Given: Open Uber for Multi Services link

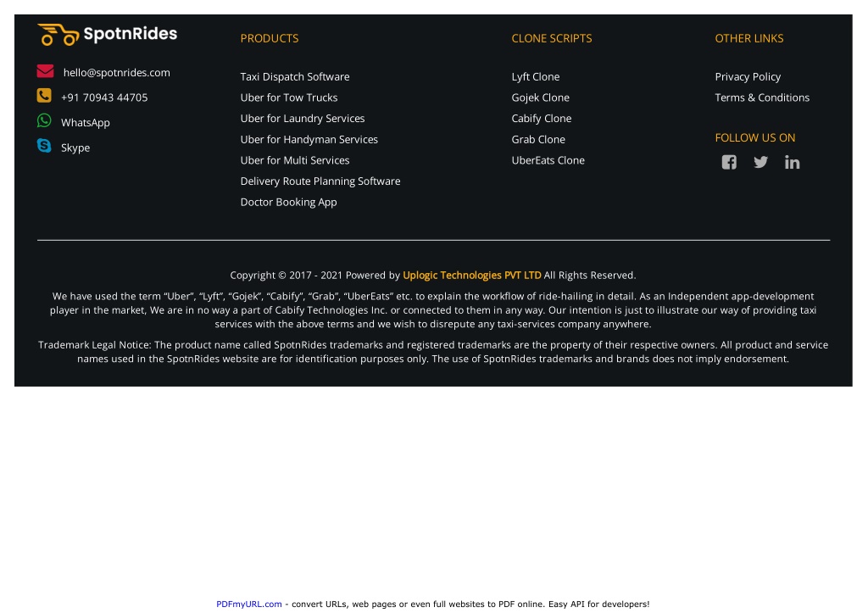Looking at the screenshot, I should (x=295, y=160).
